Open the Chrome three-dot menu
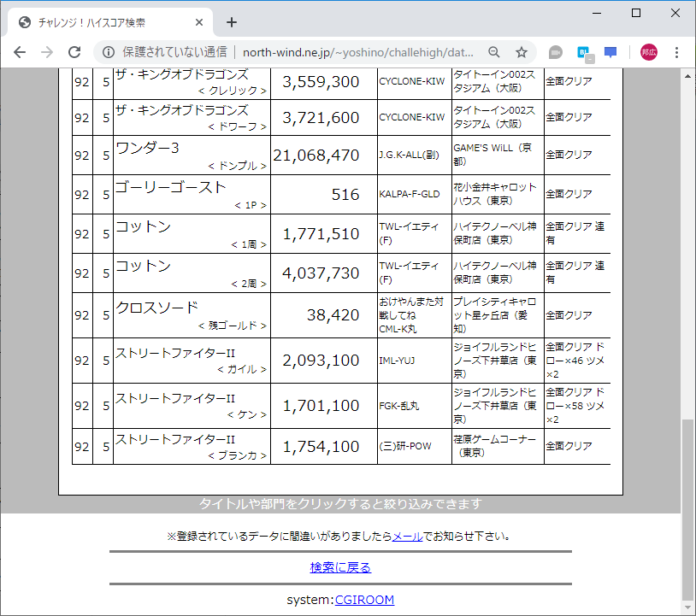 [x=678, y=51]
